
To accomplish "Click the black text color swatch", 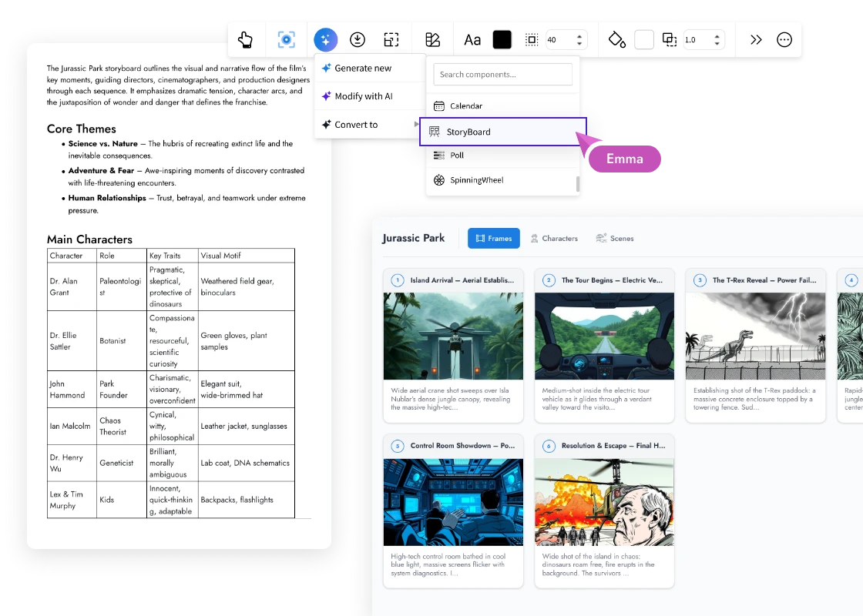I will pyautogui.click(x=502, y=40).
